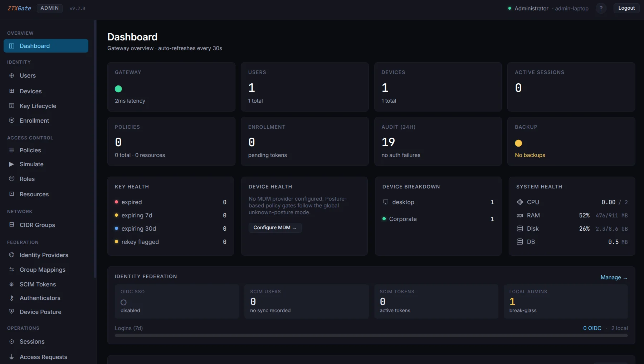Click the "expiring 30d" key health row
Screen dimensions: 644x364
[x=170, y=228]
